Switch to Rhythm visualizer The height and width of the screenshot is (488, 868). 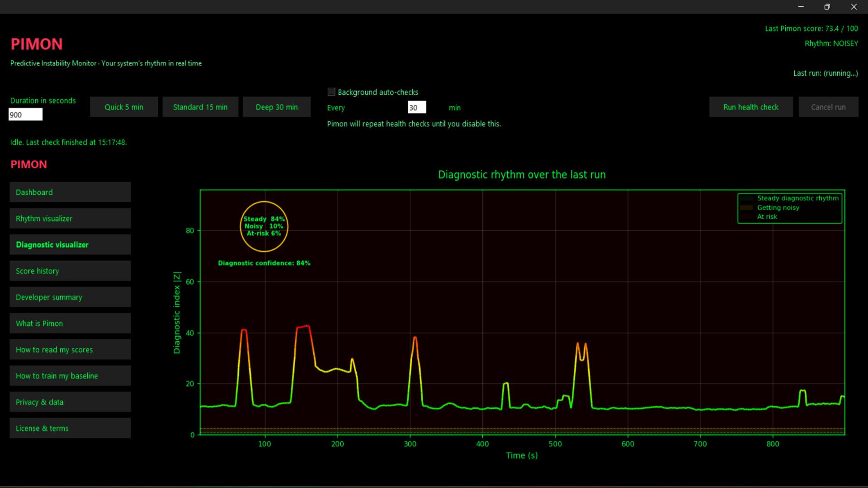[x=70, y=218]
